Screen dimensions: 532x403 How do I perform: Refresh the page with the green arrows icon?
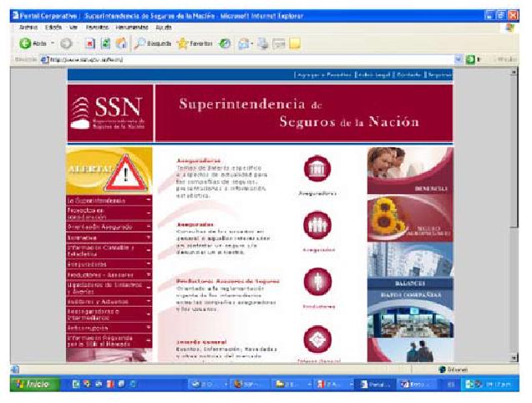tap(106, 43)
